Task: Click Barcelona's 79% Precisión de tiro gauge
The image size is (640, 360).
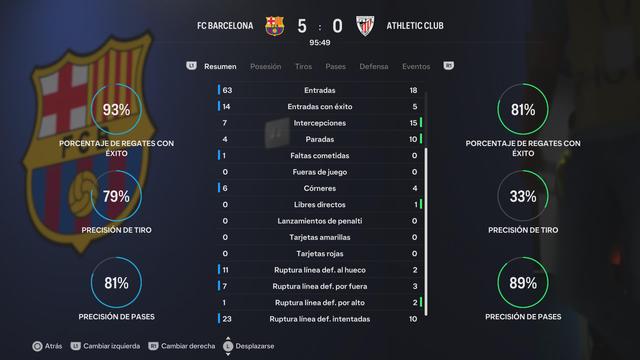Action: pyautogui.click(x=116, y=196)
